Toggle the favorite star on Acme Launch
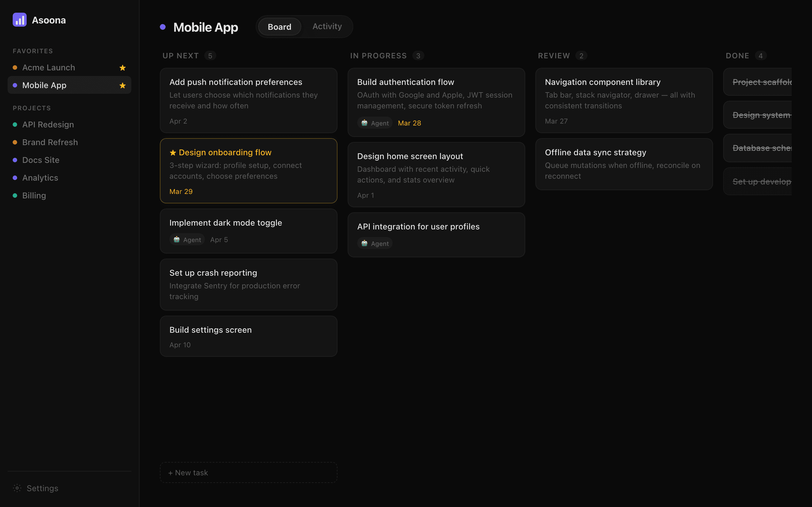This screenshot has height=507, width=812. coord(122,67)
